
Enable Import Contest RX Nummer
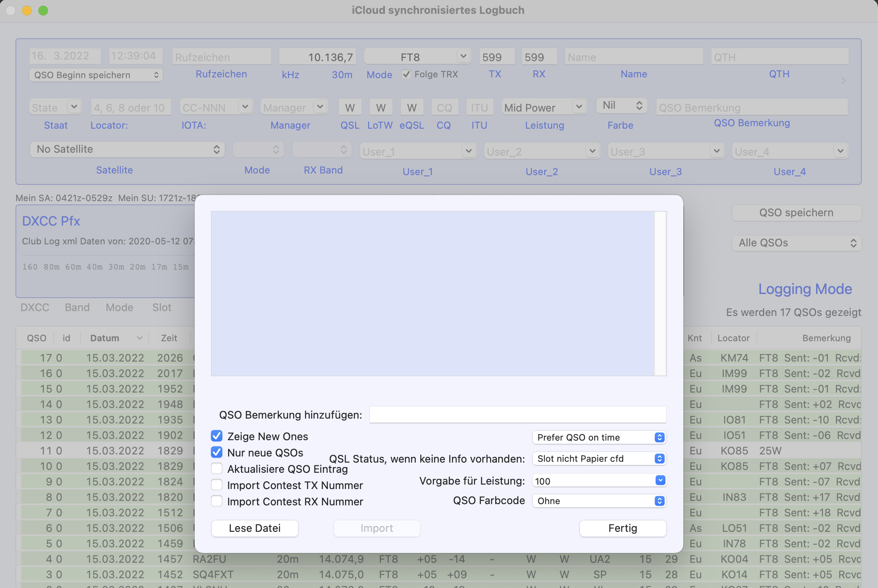217,501
